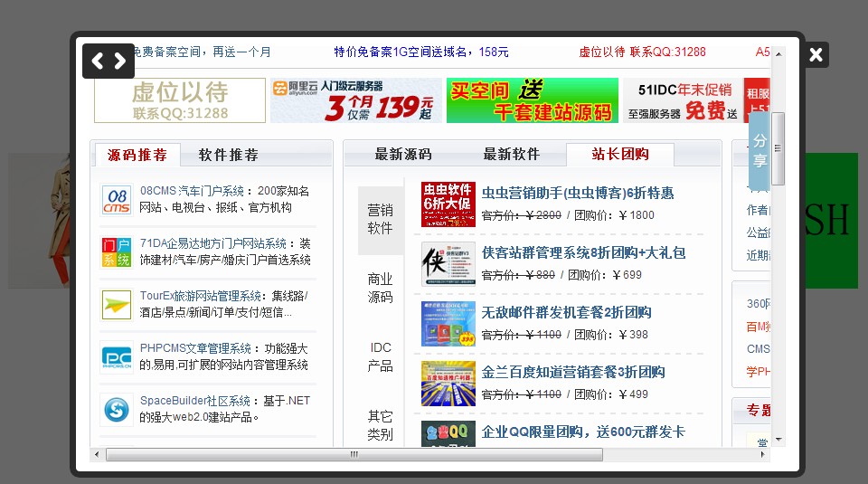Open the TourEx paper plane icon
868x484 pixels.
[x=117, y=305]
